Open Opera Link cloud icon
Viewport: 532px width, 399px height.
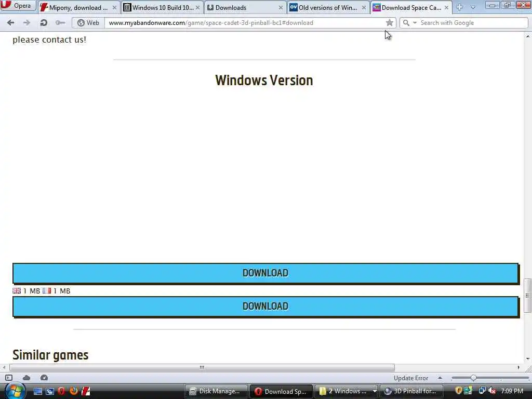26,378
